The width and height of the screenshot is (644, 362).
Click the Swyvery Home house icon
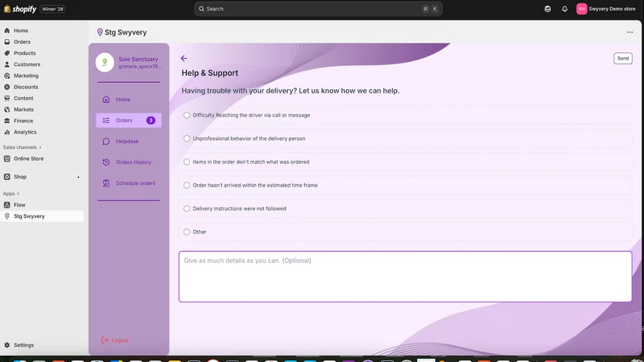pyautogui.click(x=106, y=99)
